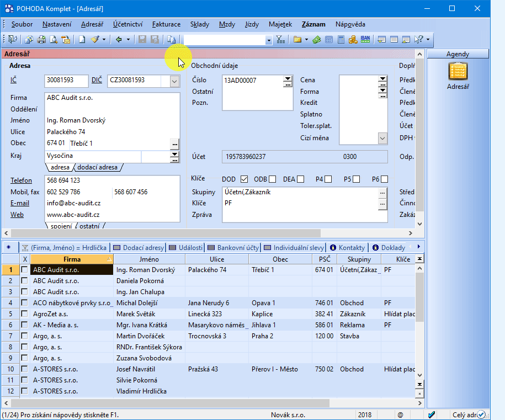Click the third panel icon before help

406,40
